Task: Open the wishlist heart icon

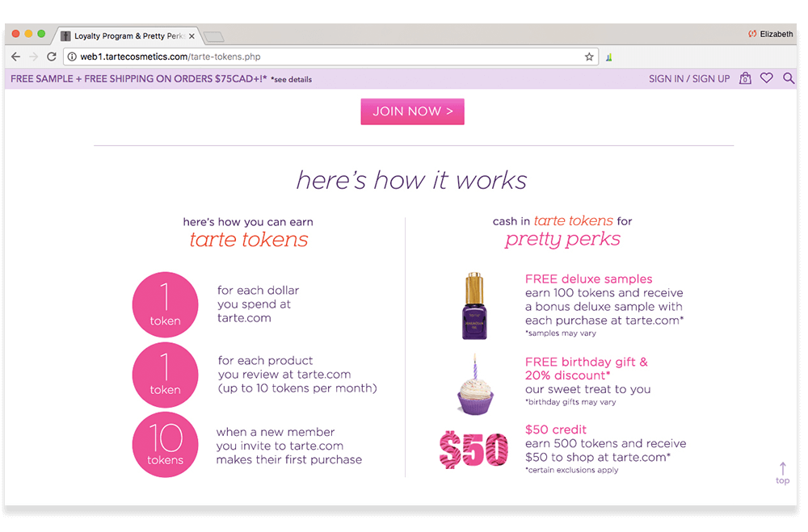Action: [x=767, y=78]
